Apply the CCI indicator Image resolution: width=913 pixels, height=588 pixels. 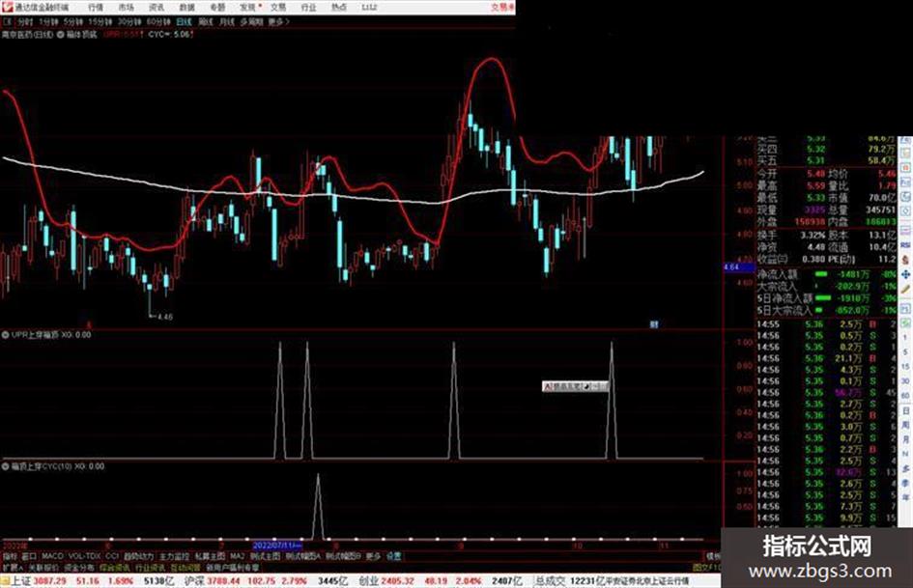112,556
